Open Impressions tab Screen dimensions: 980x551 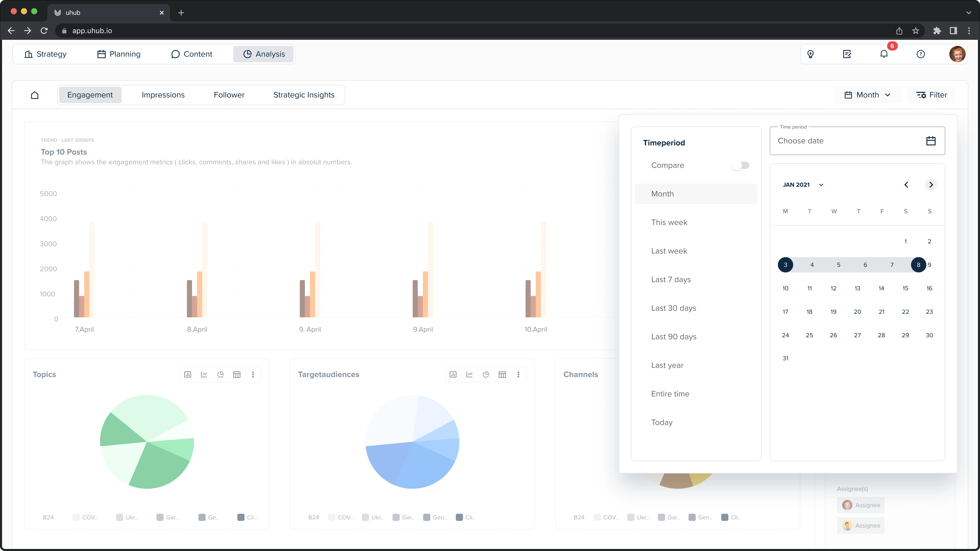(x=163, y=95)
